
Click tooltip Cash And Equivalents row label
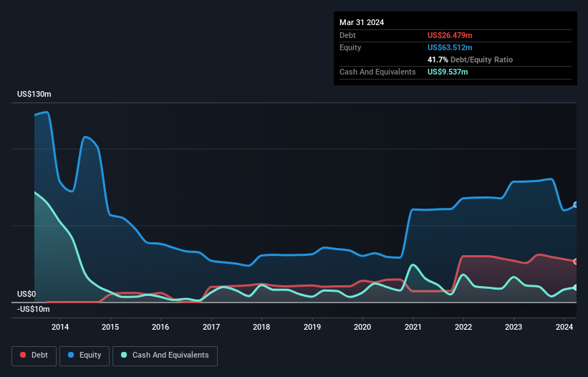pyautogui.click(x=377, y=72)
